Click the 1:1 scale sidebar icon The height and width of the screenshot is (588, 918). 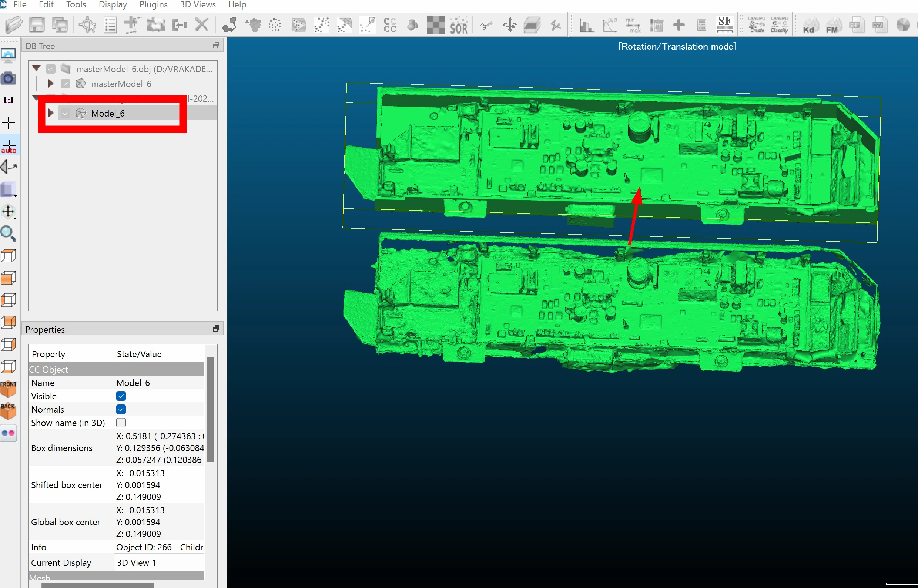(x=8, y=100)
